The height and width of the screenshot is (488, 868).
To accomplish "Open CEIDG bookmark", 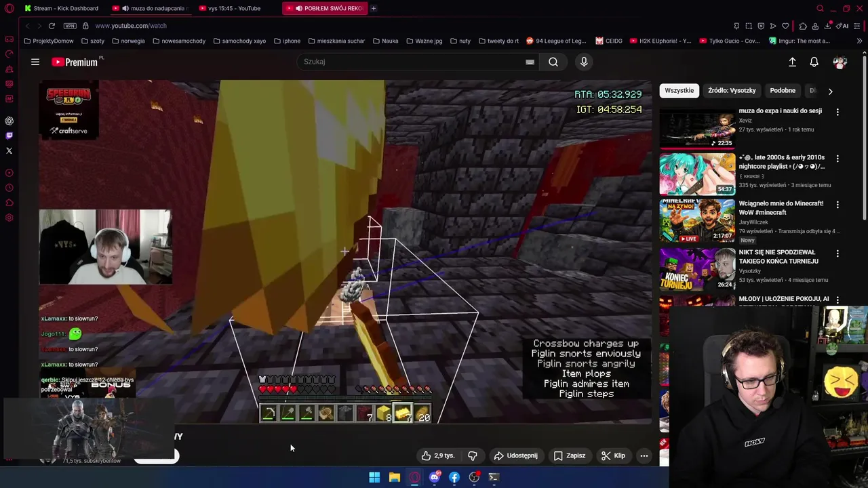I will coord(609,41).
